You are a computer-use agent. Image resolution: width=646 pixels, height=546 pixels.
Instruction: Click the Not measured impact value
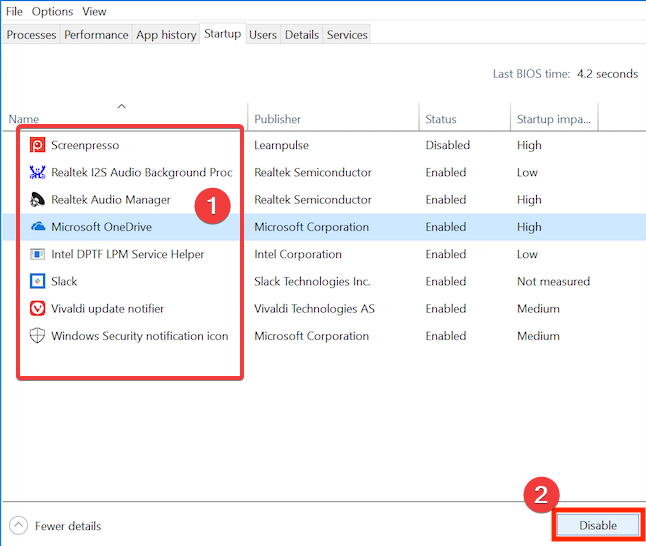[x=553, y=281]
